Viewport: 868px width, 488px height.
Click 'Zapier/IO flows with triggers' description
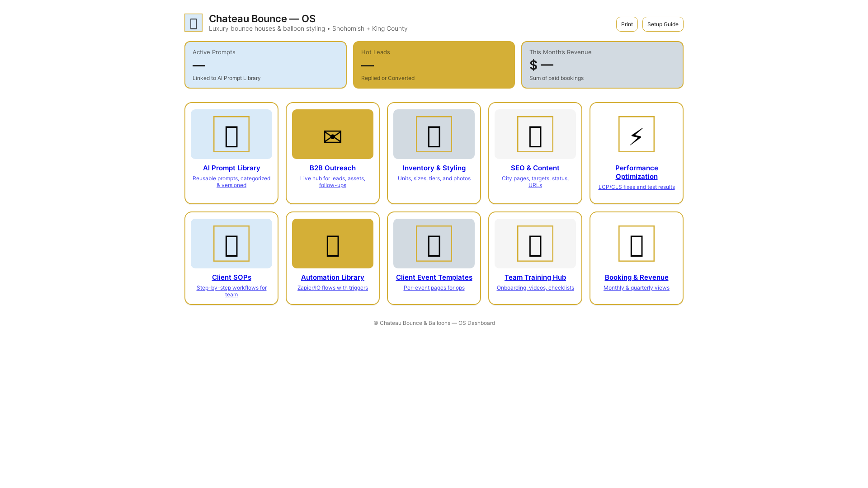[333, 288]
